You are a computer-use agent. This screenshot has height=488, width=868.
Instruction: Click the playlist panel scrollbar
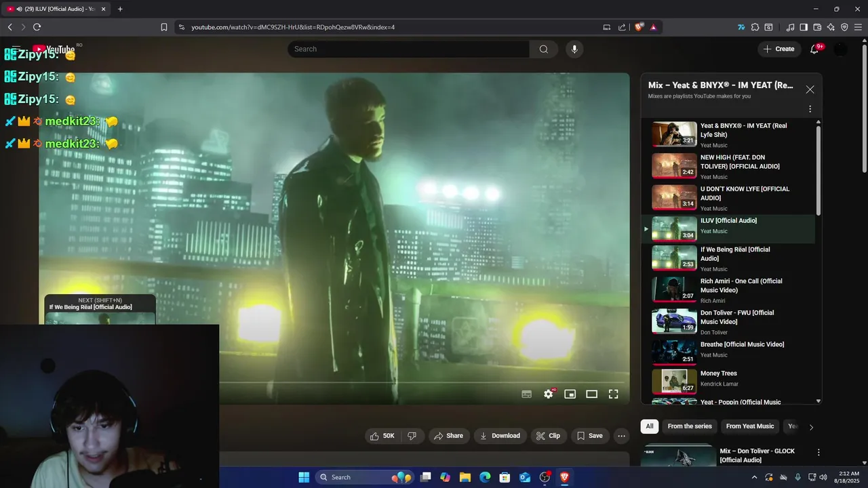[818, 171]
